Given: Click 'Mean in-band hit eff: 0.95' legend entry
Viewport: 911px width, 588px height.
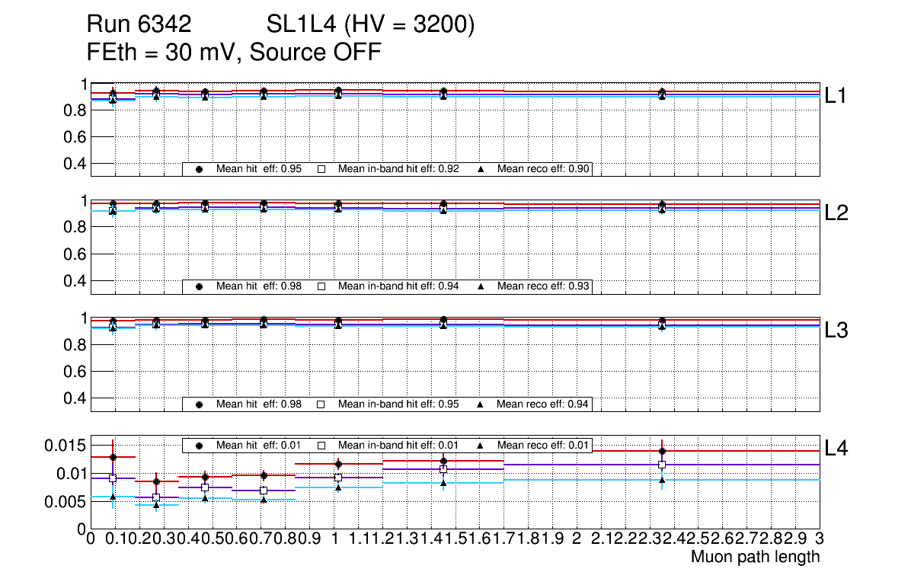Looking at the screenshot, I should [398, 404].
